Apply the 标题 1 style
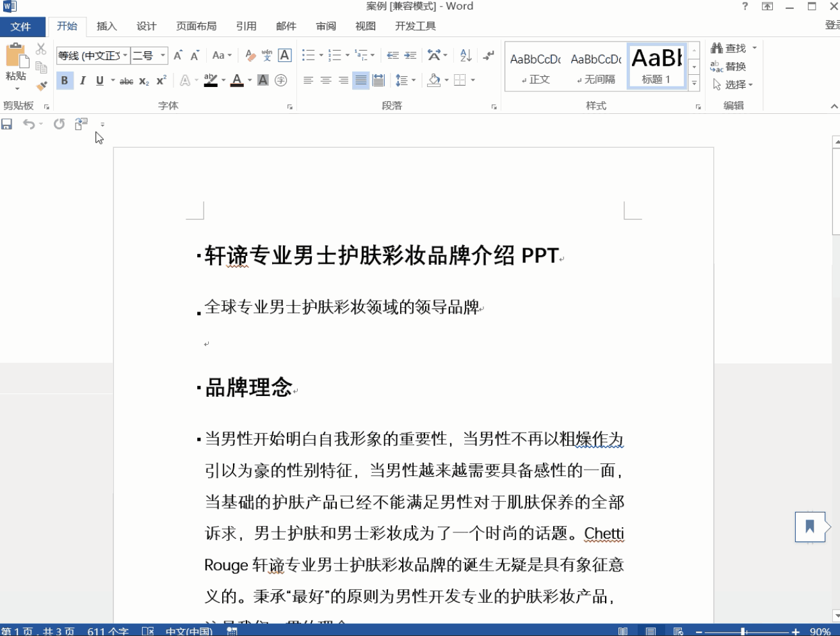 656,64
